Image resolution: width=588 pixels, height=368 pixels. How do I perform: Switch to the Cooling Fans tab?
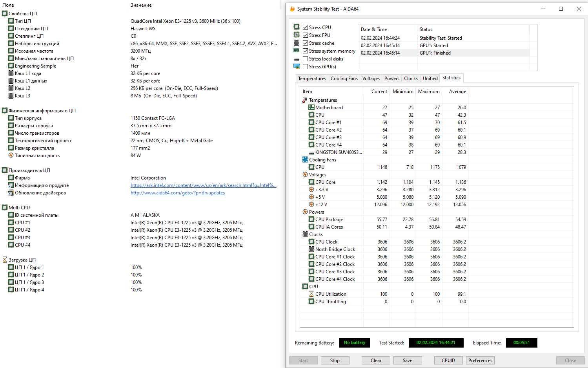tap(344, 79)
